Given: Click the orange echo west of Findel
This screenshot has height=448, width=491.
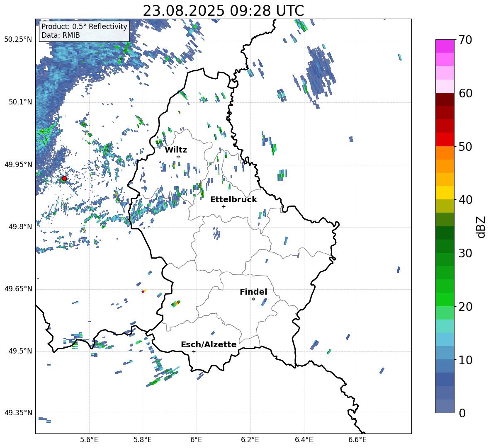Looking at the screenshot, I should [176, 303].
